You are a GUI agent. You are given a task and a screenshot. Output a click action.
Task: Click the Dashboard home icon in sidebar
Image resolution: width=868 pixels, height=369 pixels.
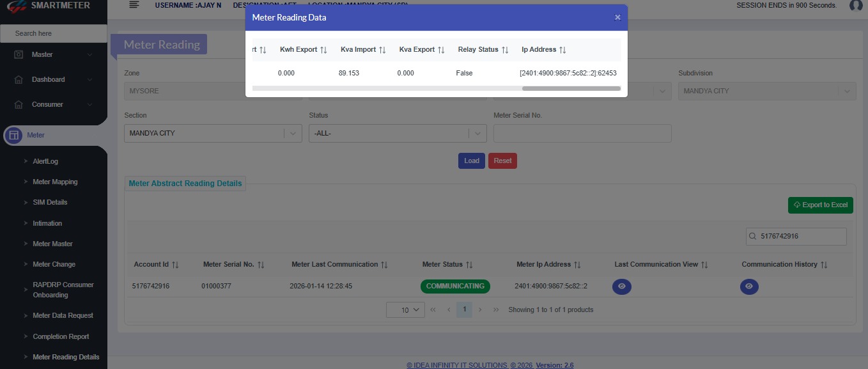click(19, 80)
